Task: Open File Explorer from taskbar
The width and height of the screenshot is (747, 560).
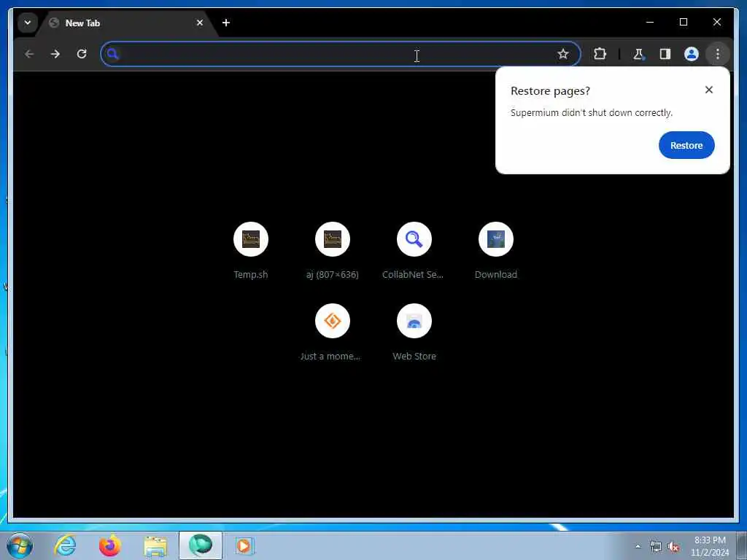Action: [x=156, y=545]
